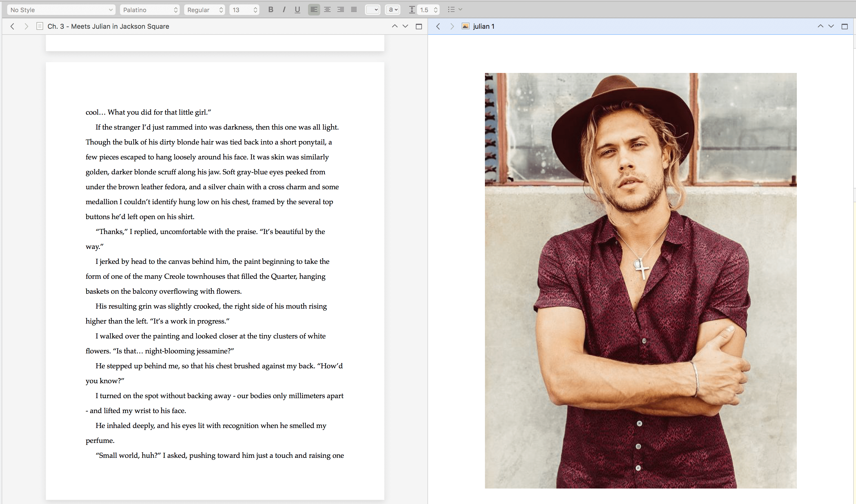Justify the paragraph text

353,9
